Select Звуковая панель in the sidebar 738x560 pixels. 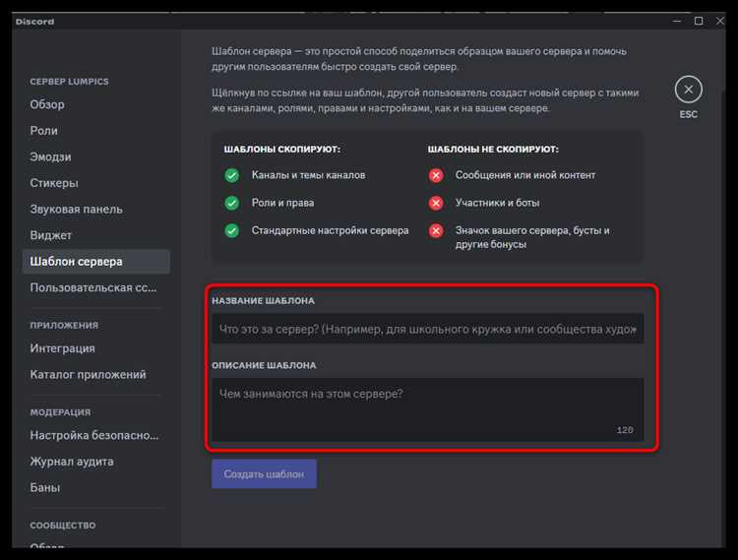tap(76, 209)
